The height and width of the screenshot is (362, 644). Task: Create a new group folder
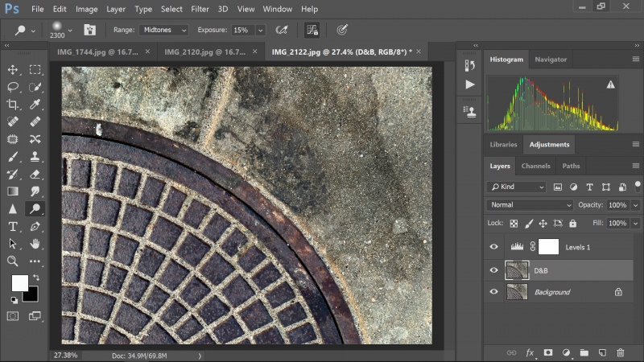click(x=584, y=352)
